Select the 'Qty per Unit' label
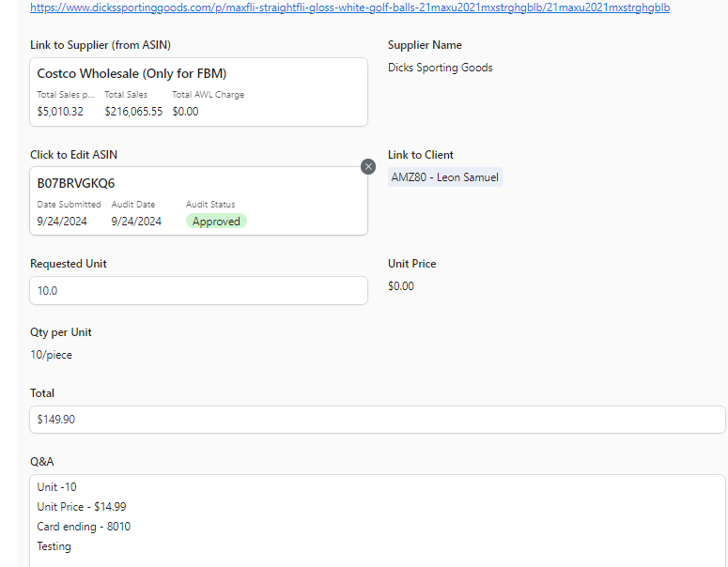This screenshot has width=728, height=567. [x=61, y=332]
